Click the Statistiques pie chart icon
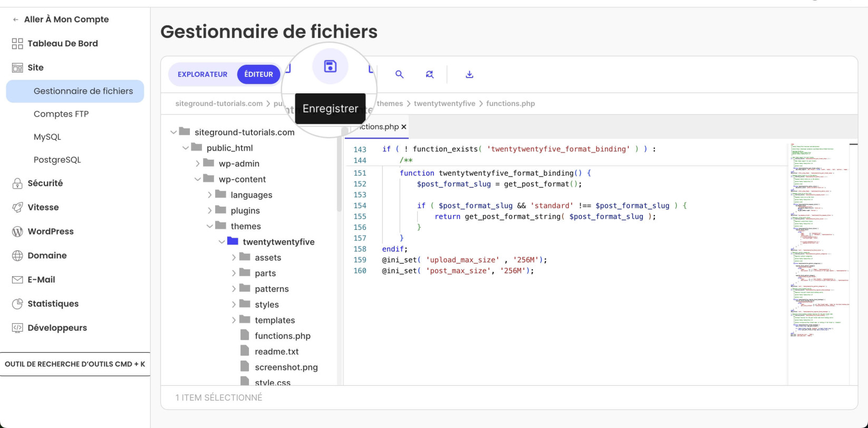 17,304
